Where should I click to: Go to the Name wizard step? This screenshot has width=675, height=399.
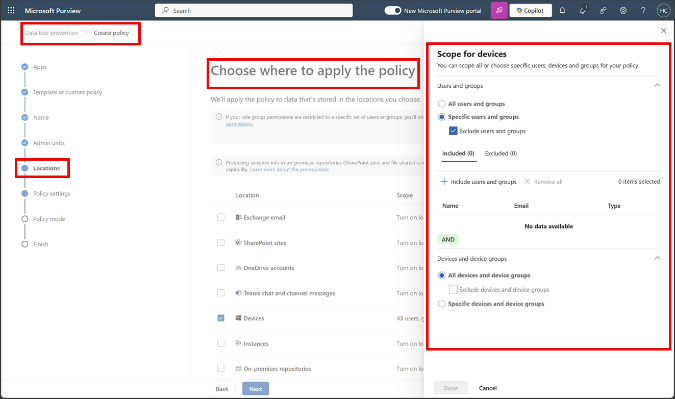41,118
